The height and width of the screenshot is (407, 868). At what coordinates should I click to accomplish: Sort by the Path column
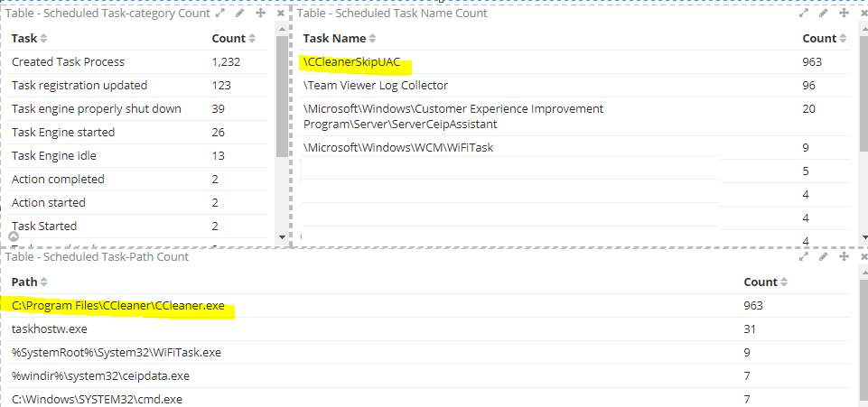coord(43,282)
